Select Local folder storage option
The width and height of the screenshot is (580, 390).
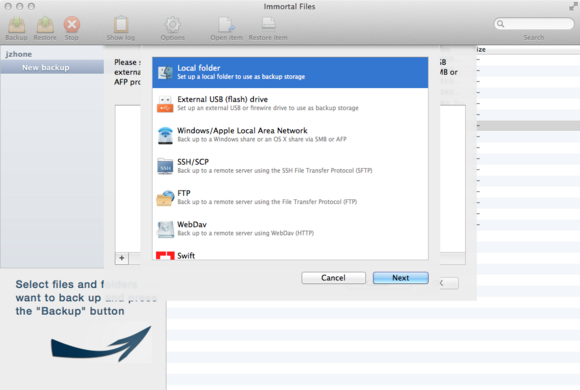pos(290,73)
